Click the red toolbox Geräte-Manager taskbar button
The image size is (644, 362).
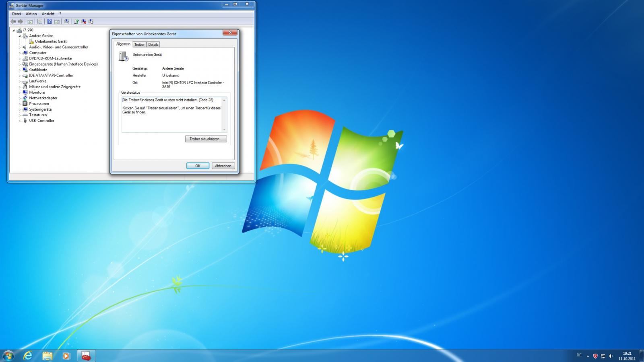tap(86, 356)
